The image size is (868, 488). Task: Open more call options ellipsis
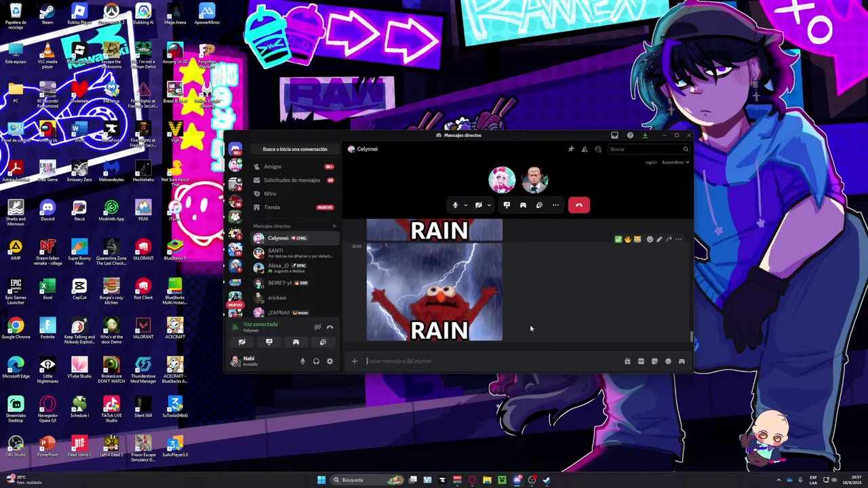(555, 205)
